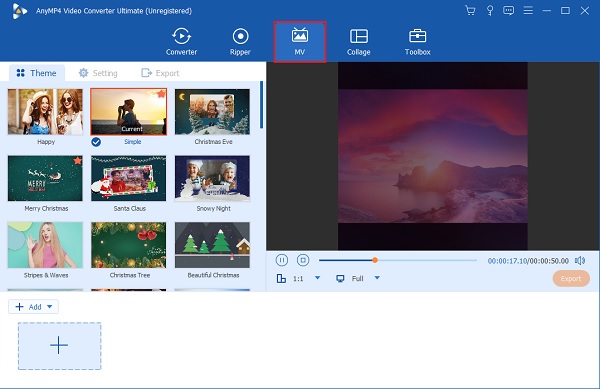Click the screen display mode icon
The width and height of the screenshot is (600, 389).
click(340, 278)
